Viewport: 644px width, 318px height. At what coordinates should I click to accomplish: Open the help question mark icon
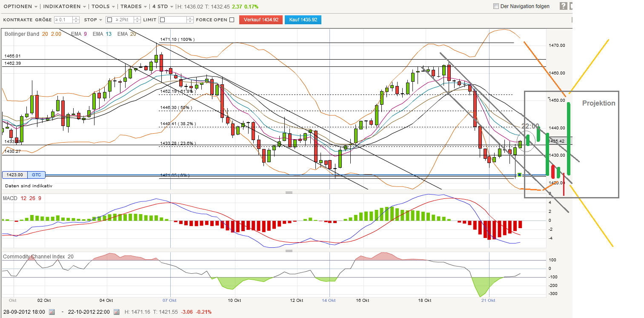coord(563,6)
